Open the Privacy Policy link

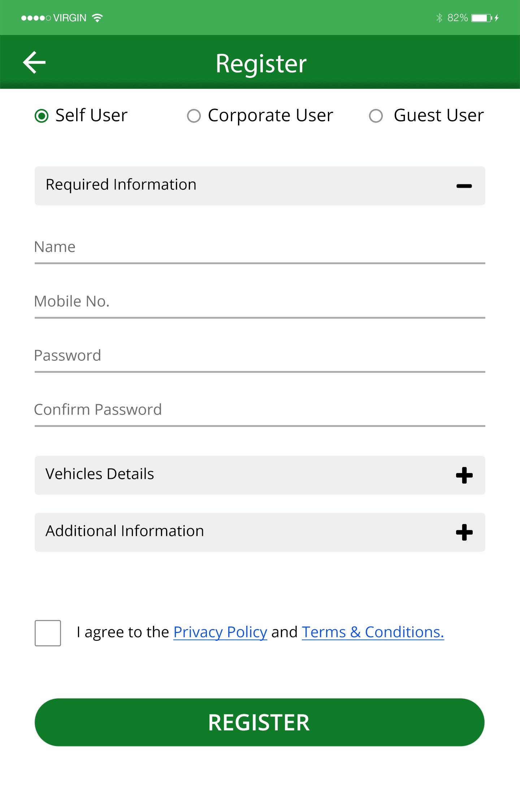(220, 632)
